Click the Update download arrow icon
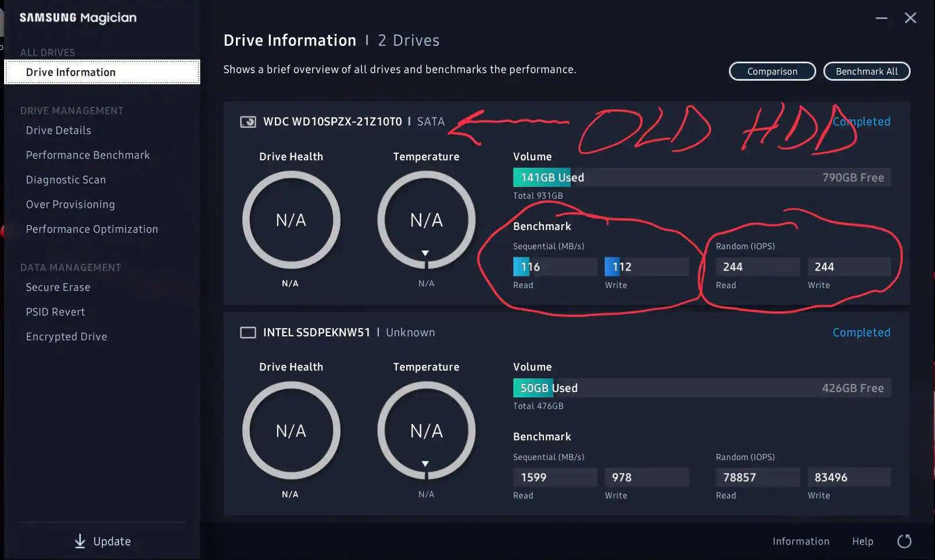Screen dimensions: 935x560 (80, 541)
